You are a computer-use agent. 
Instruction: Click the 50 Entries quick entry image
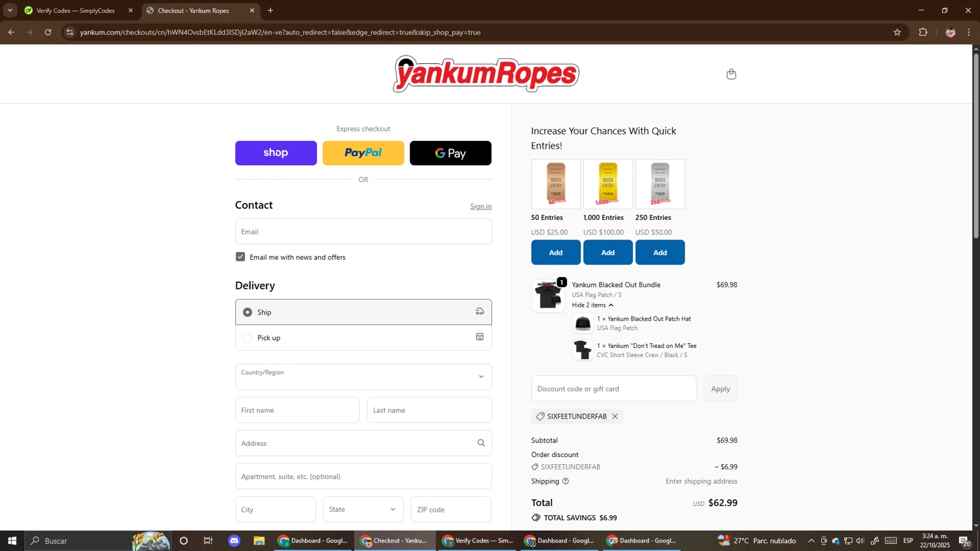[556, 184]
